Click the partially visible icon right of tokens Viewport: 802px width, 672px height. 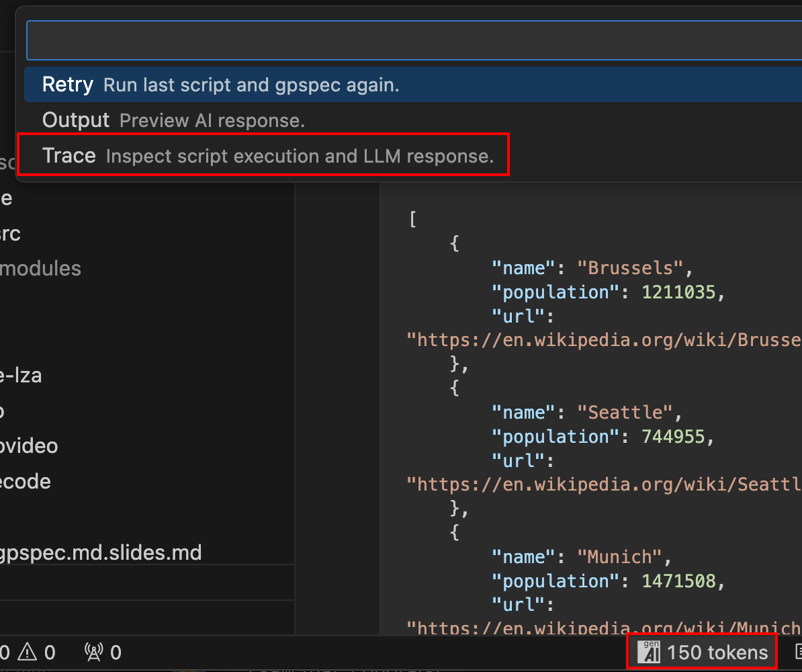(798, 652)
